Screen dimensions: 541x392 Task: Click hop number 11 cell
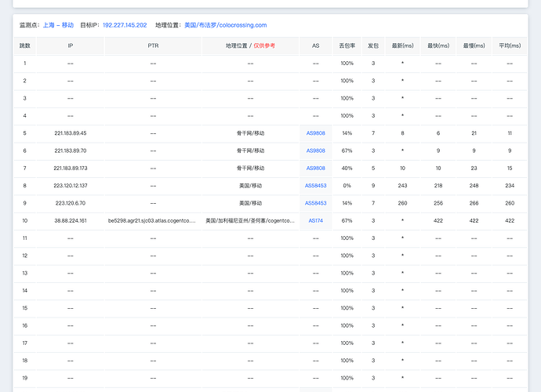point(25,238)
